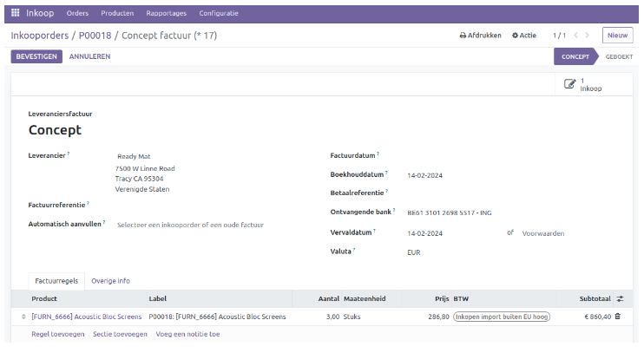Click Regel toevoegen link

coord(56,334)
